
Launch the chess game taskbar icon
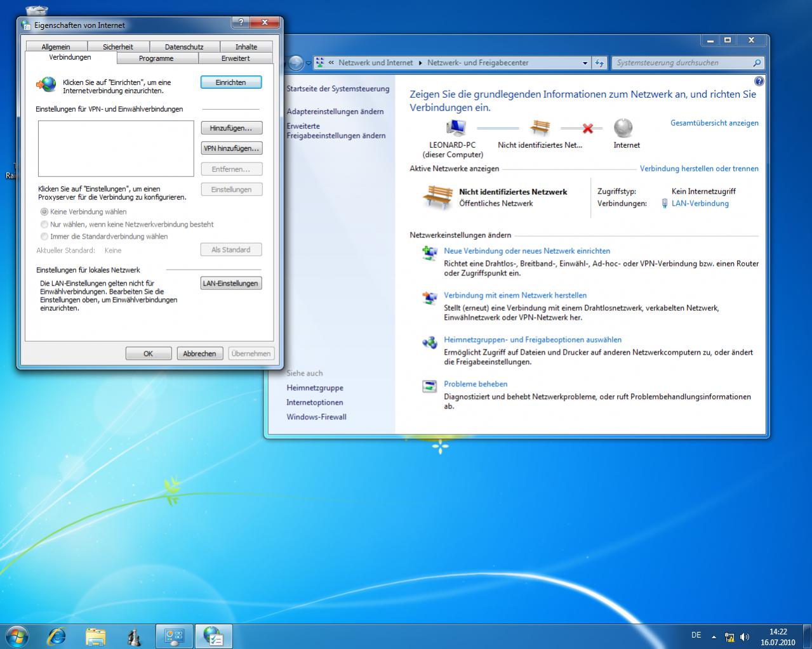[x=135, y=636]
